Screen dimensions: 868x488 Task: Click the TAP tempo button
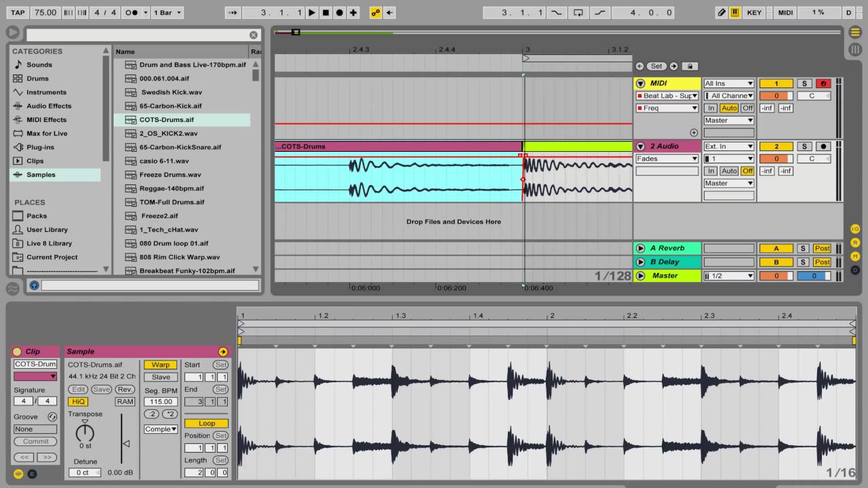(18, 12)
